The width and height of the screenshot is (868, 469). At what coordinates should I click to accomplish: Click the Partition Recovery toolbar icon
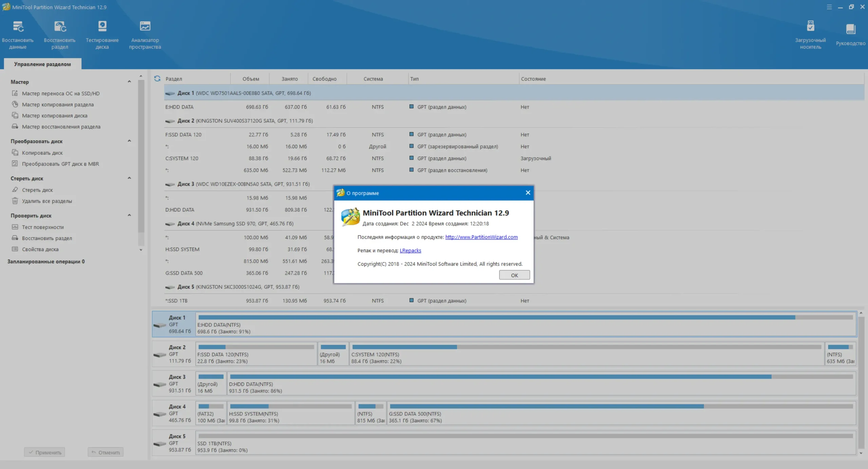tap(60, 27)
